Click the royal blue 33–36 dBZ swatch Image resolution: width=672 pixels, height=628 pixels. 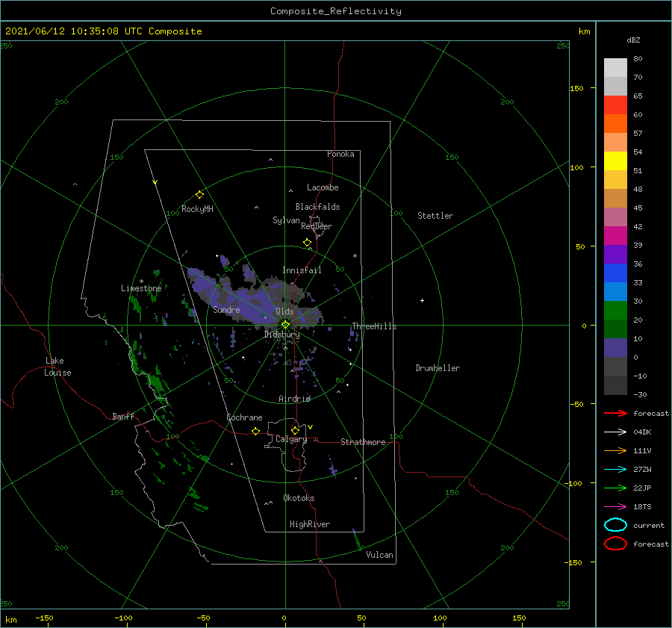[615, 273]
